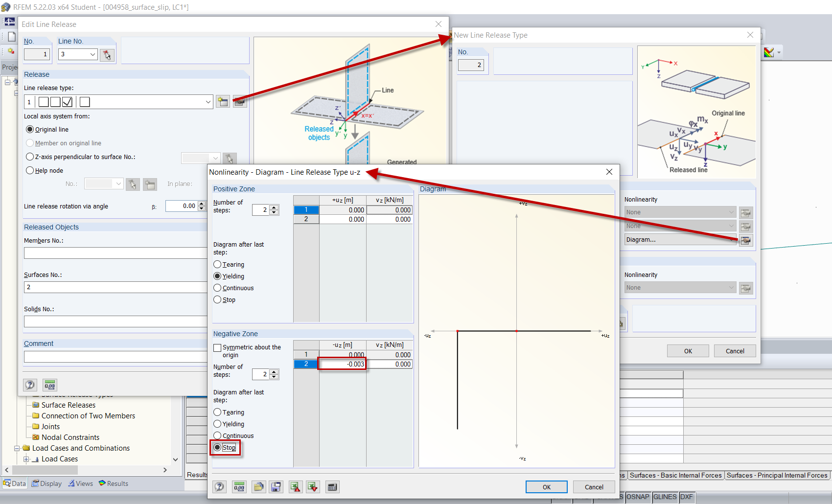The image size is (832, 504).
Task: Toggle GLINES in status bar
Action: click(665, 497)
